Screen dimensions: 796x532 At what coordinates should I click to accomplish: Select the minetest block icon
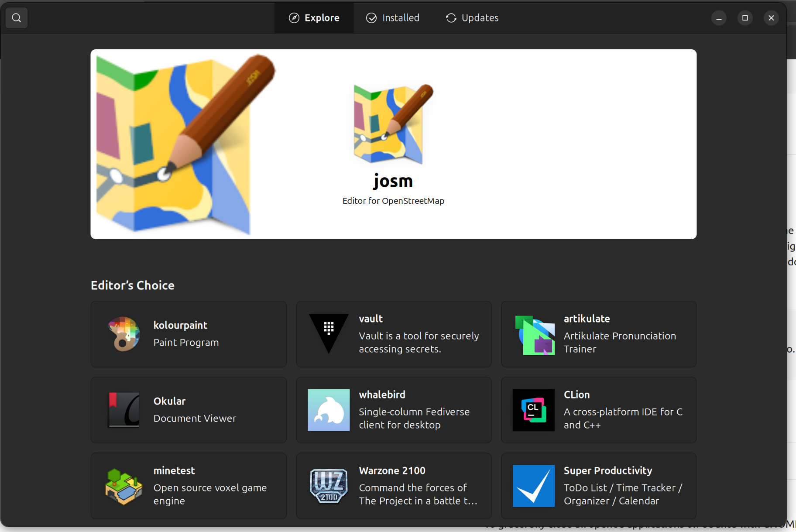tap(124, 486)
